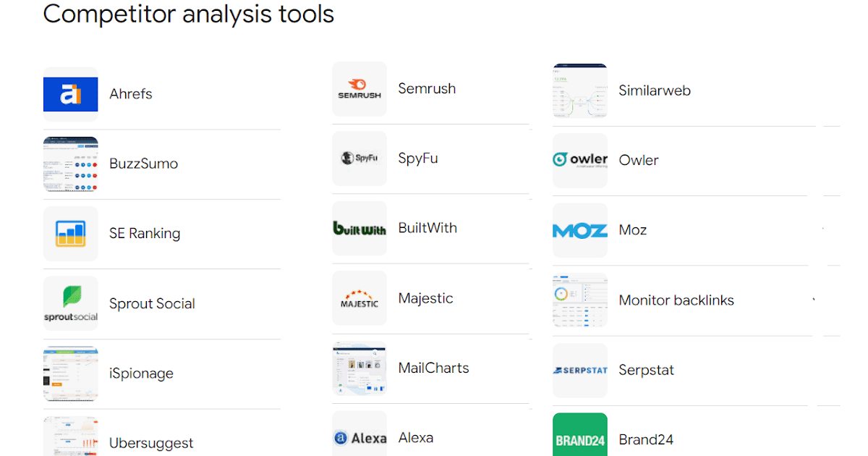Select the Semrush logo
The image size is (868, 456).
(359, 88)
